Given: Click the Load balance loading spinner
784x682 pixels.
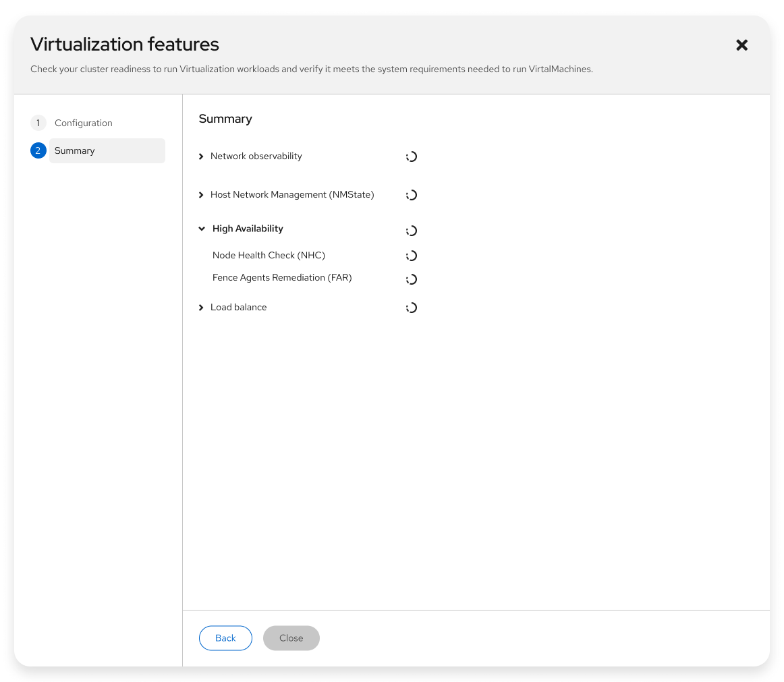Looking at the screenshot, I should (412, 308).
